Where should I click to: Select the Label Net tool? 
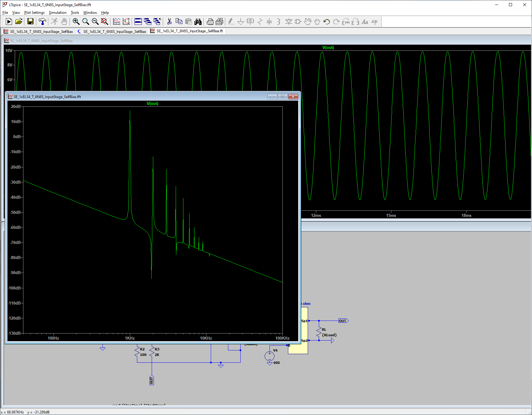point(250,22)
